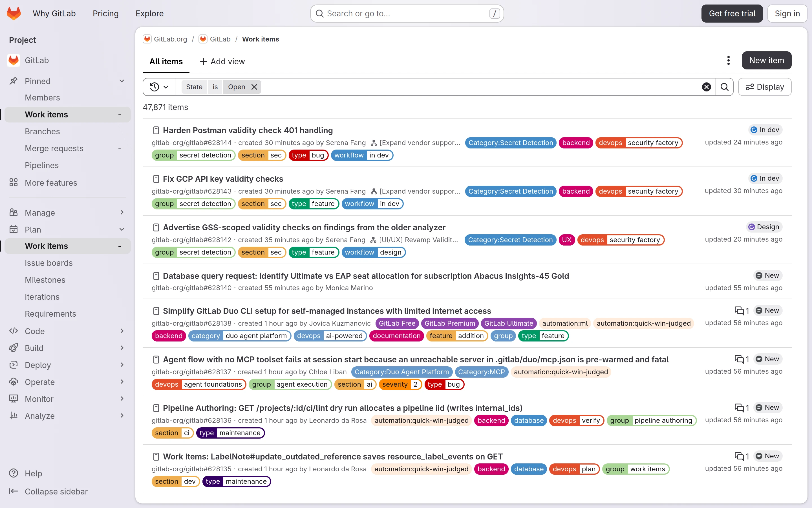This screenshot has height=508, width=812.
Task: Collapse the Pinned section chevron
Action: tap(122, 81)
